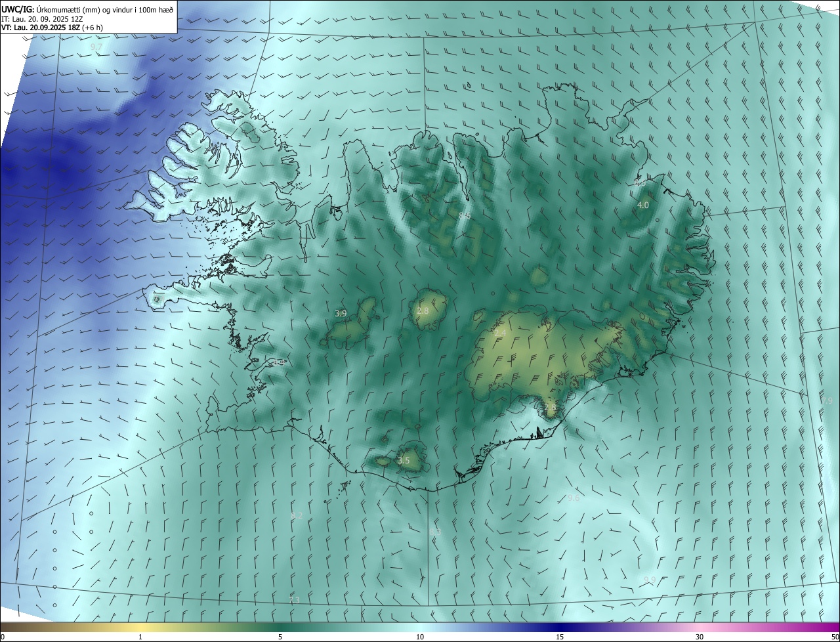Click the 9.9 value in the southeast ocean
840x642 pixels.
pos(650,580)
